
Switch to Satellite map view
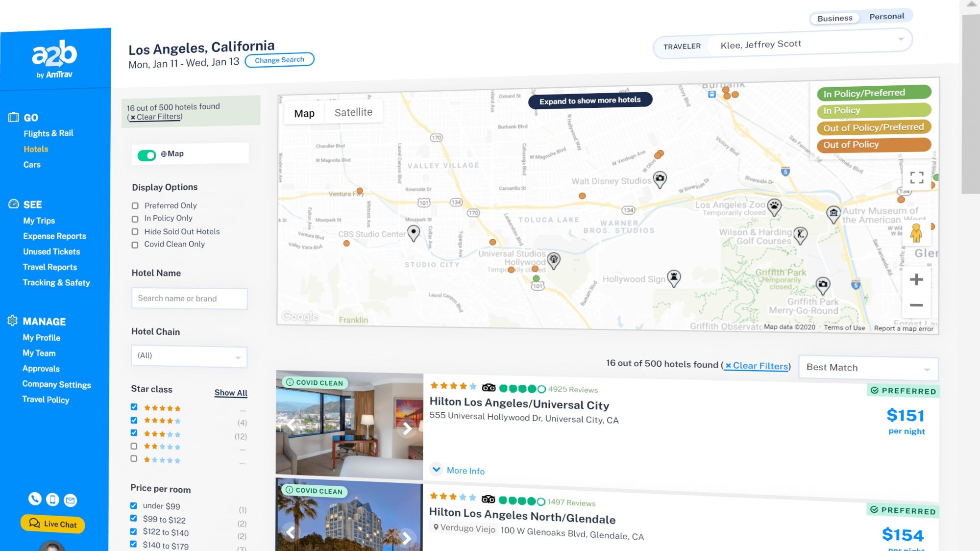353,113
